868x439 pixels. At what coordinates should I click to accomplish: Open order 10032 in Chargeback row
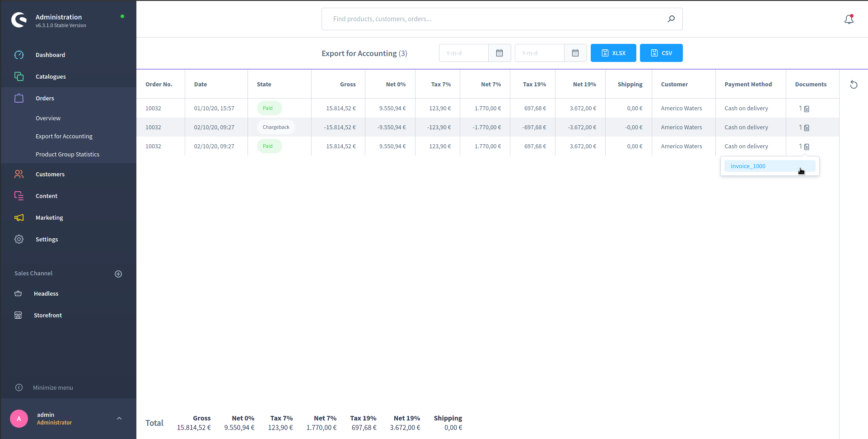pyautogui.click(x=153, y=127)
